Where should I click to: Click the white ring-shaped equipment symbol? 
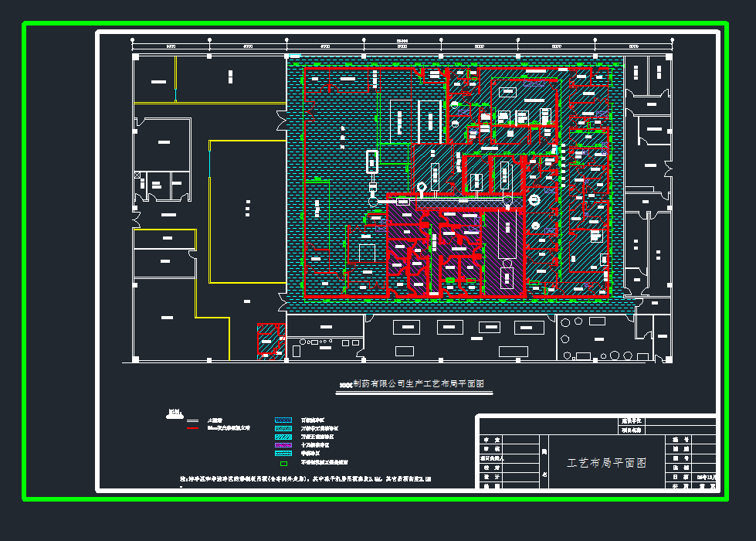point(422,187)
